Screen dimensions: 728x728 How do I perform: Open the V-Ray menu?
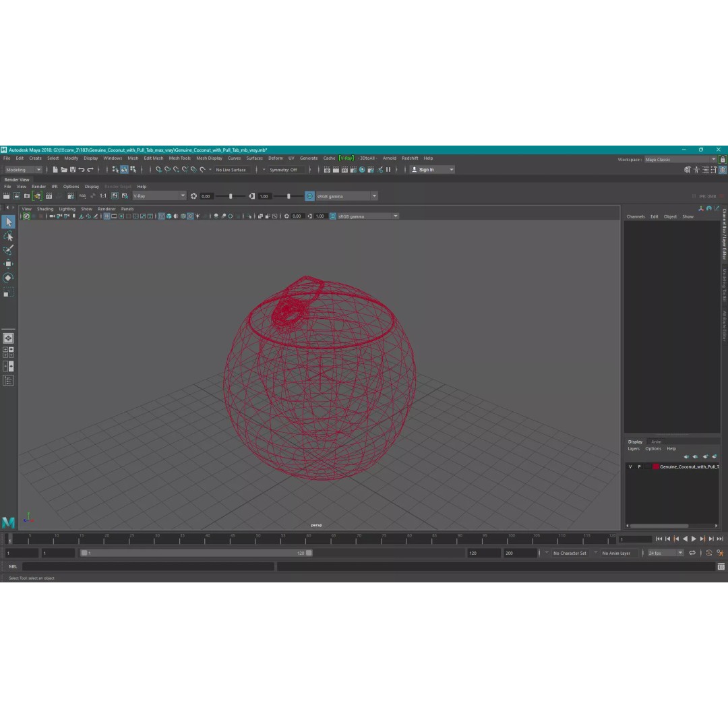[346, 158]
